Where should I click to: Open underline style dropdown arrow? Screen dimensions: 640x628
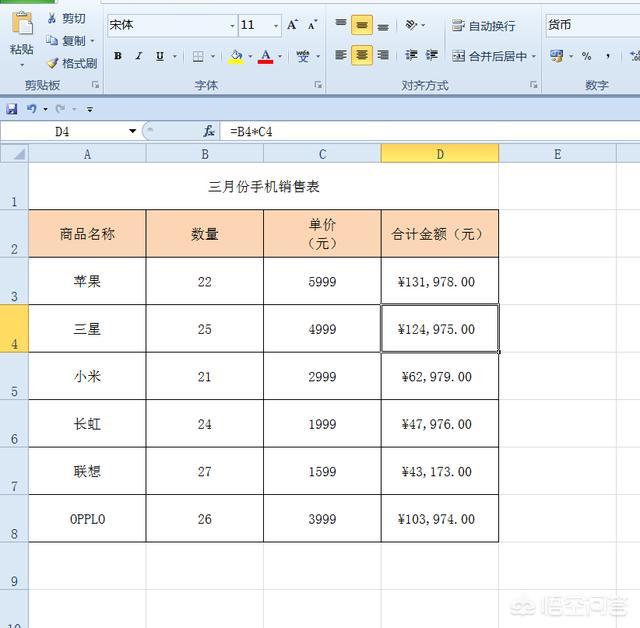click(x=175, y=56)
